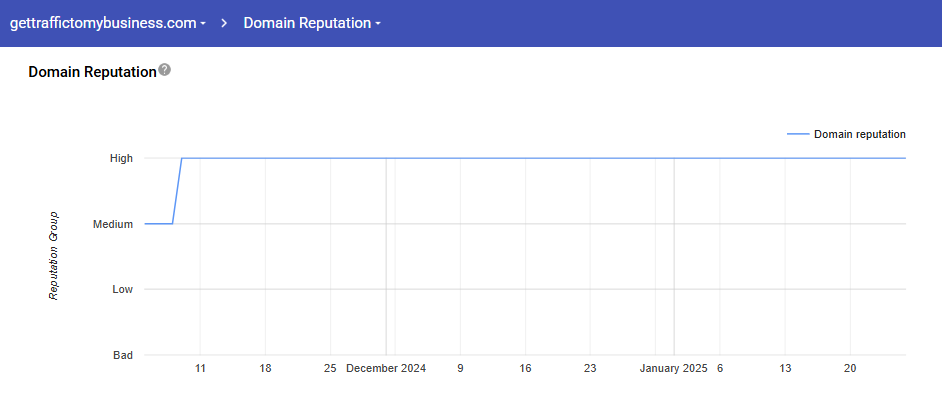The width and height of the screenshot is (942, 402).
Task: Select the Domain Reputation page heading
Action: pyautogui.click(x=92, y=72)
